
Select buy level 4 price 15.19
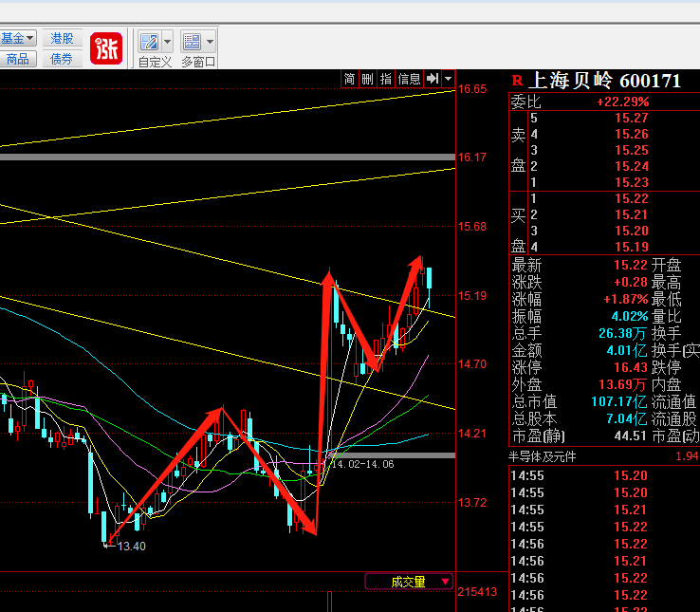[632, 247]
